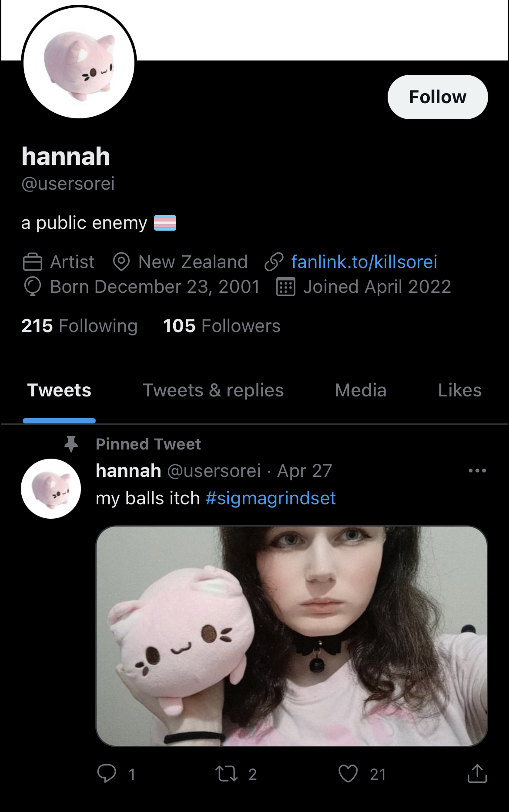
Task: Open the three-dot more menu on tweet
Action: click(x=477, y=470)
